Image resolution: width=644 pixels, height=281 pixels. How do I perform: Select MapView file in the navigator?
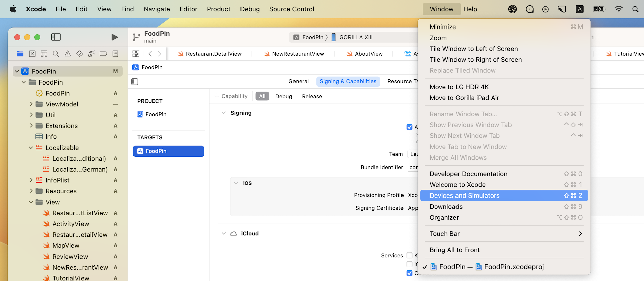tap(66, 246)
